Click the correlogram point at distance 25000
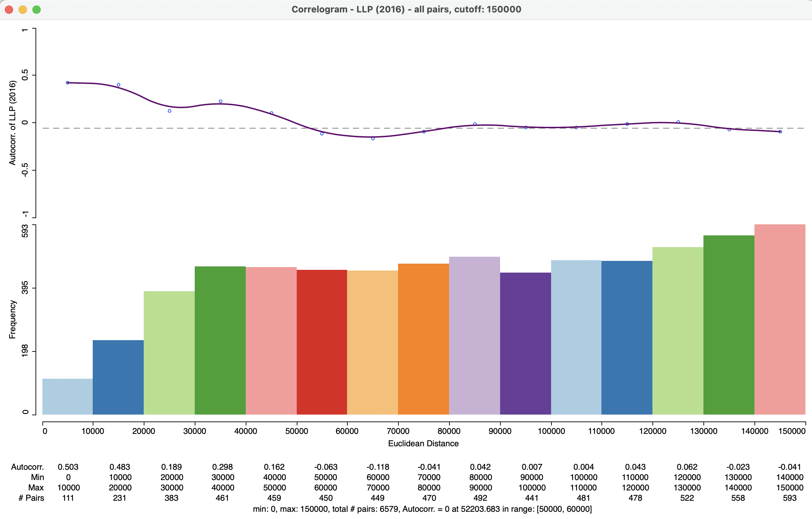This screenshot has height=519, width=812. (x=170, y=111)
